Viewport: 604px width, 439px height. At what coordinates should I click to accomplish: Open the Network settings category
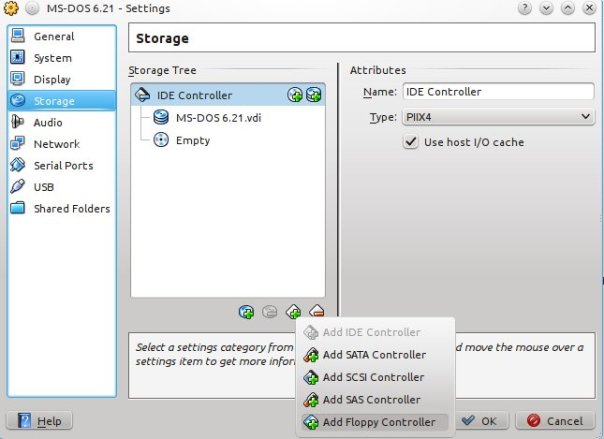pyautogui.click(x=62, y=144)
